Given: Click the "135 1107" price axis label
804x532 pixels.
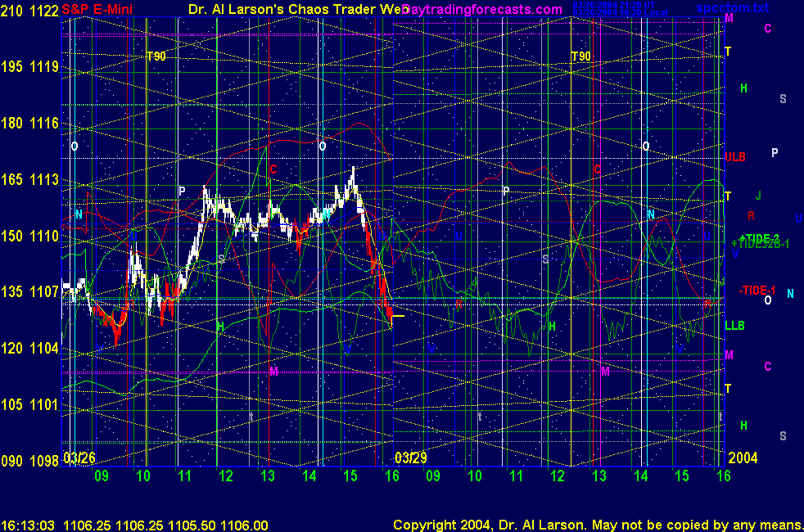Looking at the screenshot, I should 29,291.
